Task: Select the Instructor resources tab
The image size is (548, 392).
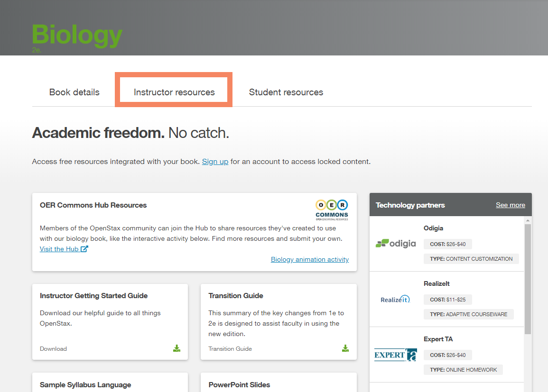Action: pyautogui.click(x=173, y=92)
